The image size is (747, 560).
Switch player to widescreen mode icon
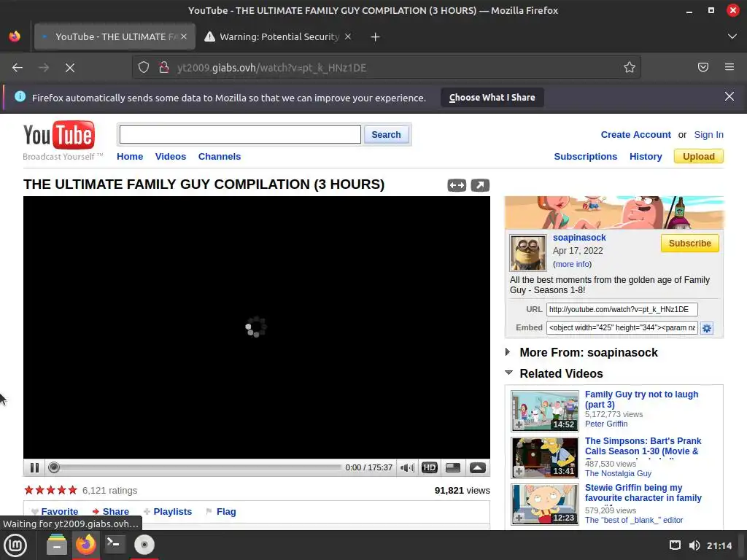pyautogui.click(x=452, y=467)
